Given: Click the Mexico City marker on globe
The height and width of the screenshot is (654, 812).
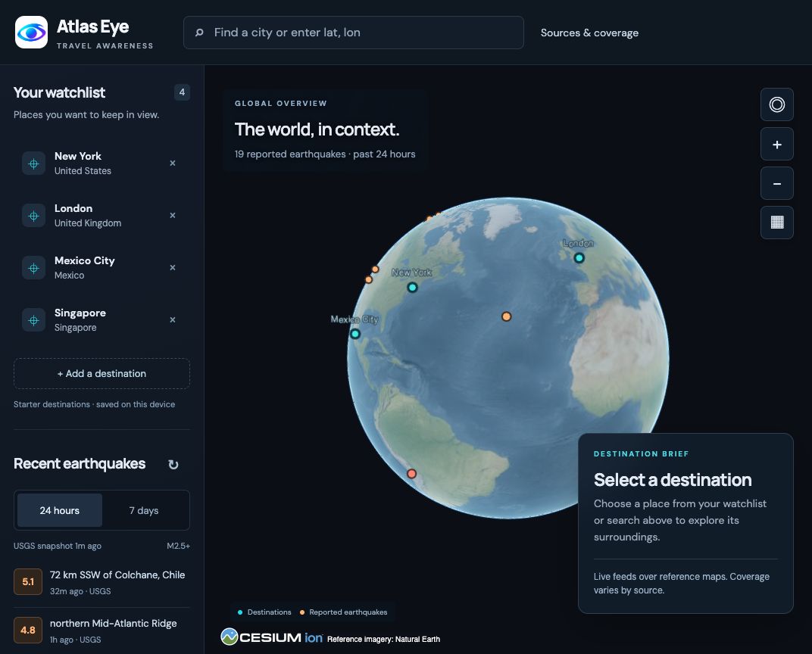Looking at the screenshot, I should click(x=355, y=334).
